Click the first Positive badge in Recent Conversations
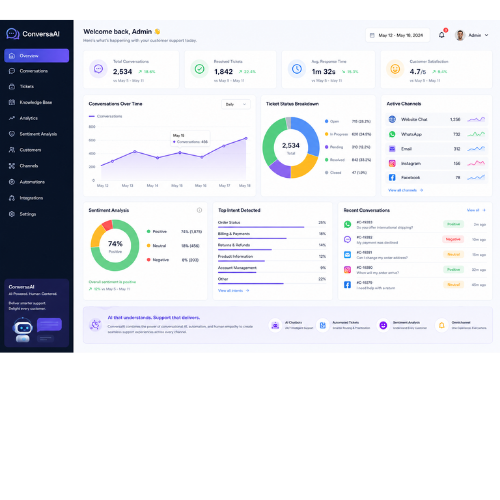Viewport: 500px width, 500px height. tap(453, 224)
